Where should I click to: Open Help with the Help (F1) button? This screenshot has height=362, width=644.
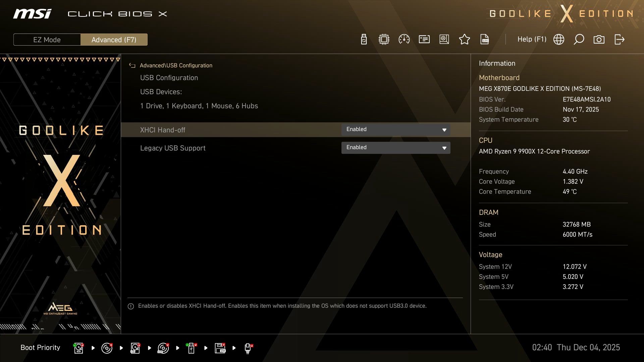[x=532, y=39]
